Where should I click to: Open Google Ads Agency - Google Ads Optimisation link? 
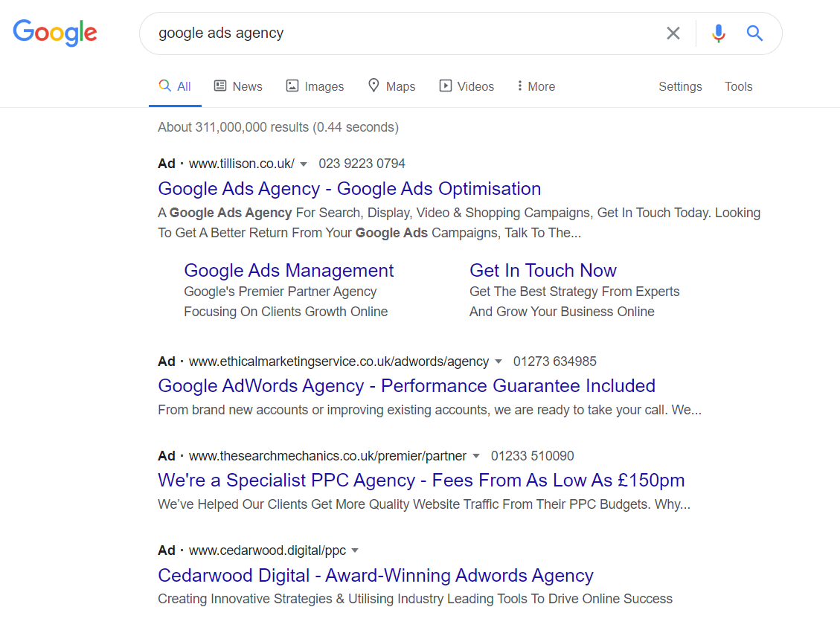coord(349,189)
